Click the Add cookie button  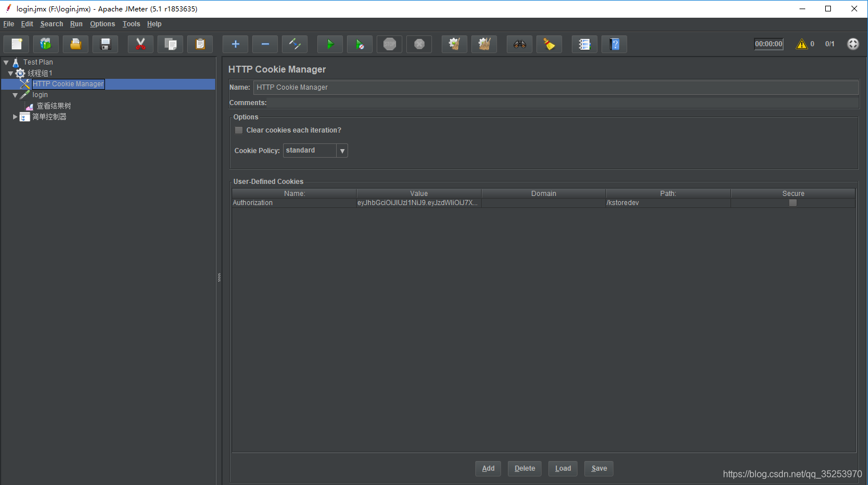[488, 468]
